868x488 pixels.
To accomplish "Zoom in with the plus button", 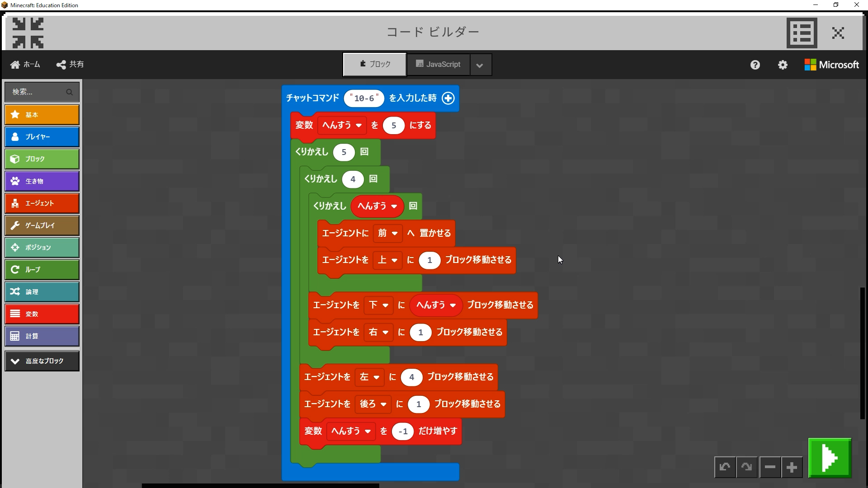I will 792,467.
